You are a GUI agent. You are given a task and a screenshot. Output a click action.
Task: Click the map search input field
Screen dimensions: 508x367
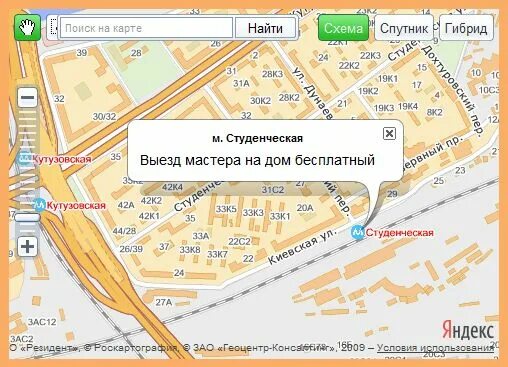[x=146, y=28]
